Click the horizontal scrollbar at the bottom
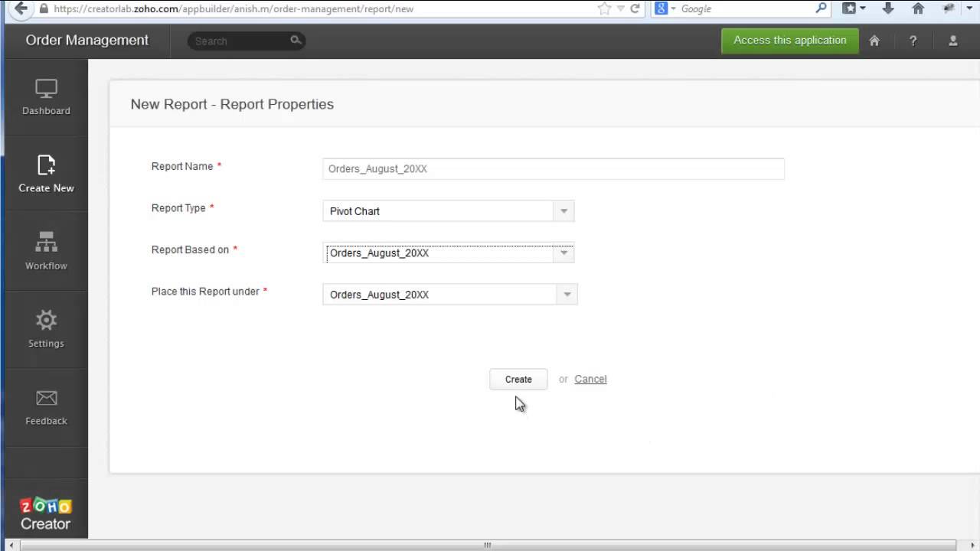 [x=487, y=545]
